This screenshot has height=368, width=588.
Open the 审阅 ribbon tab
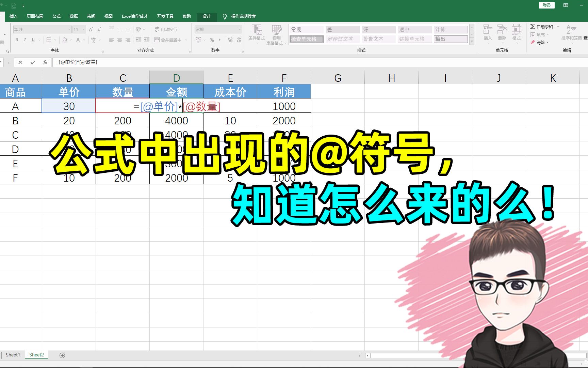(91, 16)
